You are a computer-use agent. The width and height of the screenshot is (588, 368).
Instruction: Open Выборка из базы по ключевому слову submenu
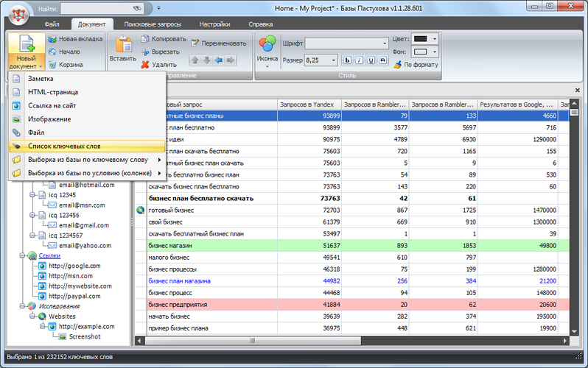[x=87, y=160]
